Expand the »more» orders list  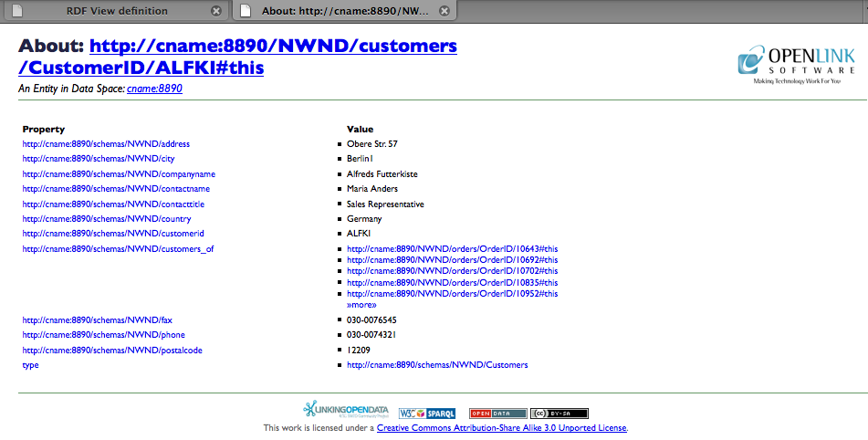[x=361, y=305]
